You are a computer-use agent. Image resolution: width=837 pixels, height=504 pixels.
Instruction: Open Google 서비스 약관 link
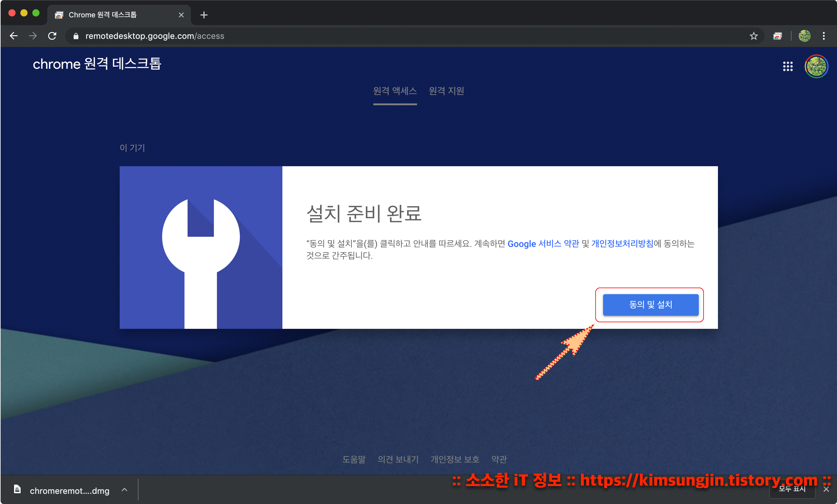tap(543, 244)
